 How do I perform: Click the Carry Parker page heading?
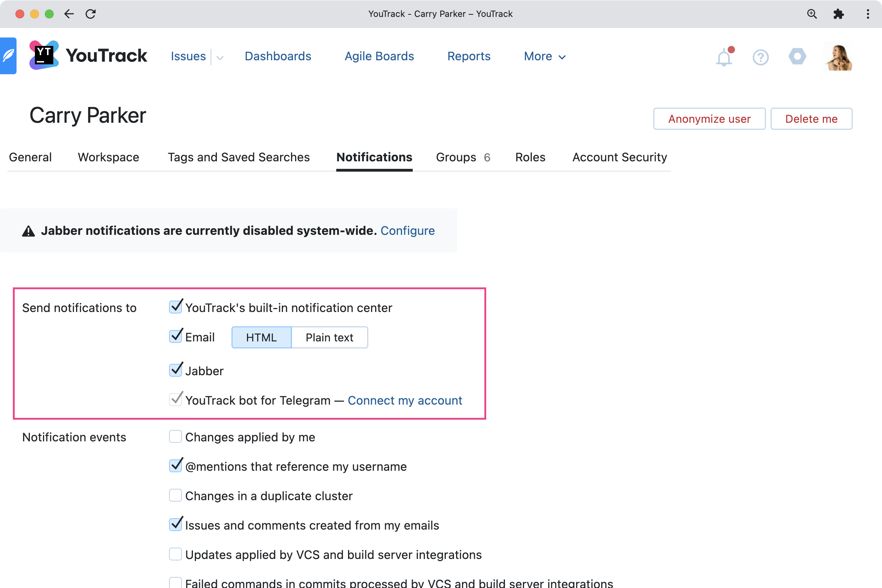(x=88, y=115)
